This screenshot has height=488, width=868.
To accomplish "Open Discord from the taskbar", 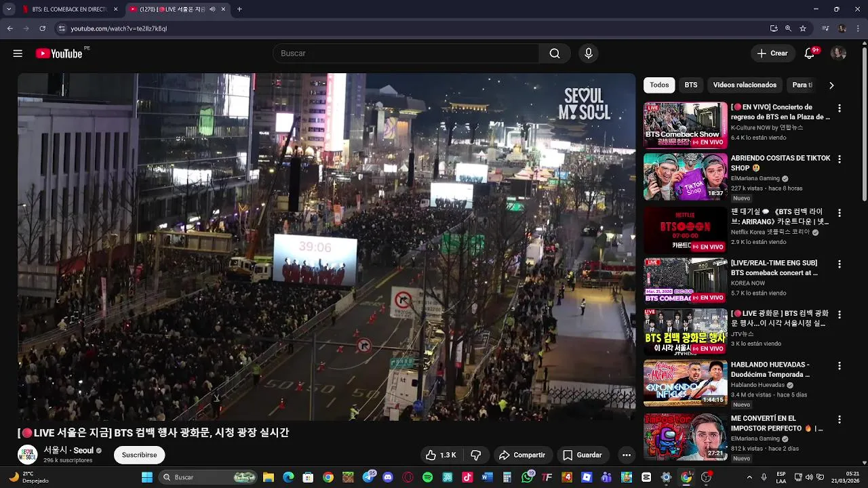I will click(x=388, y=477).
